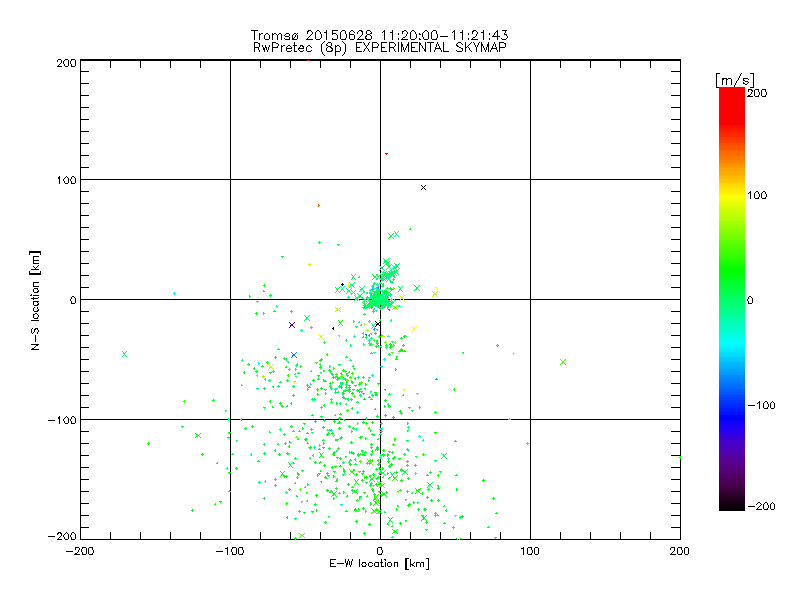Click the N-S axis tick label "-200"
The width and height of the screenshot is (800, 600).
click(62, 537)
